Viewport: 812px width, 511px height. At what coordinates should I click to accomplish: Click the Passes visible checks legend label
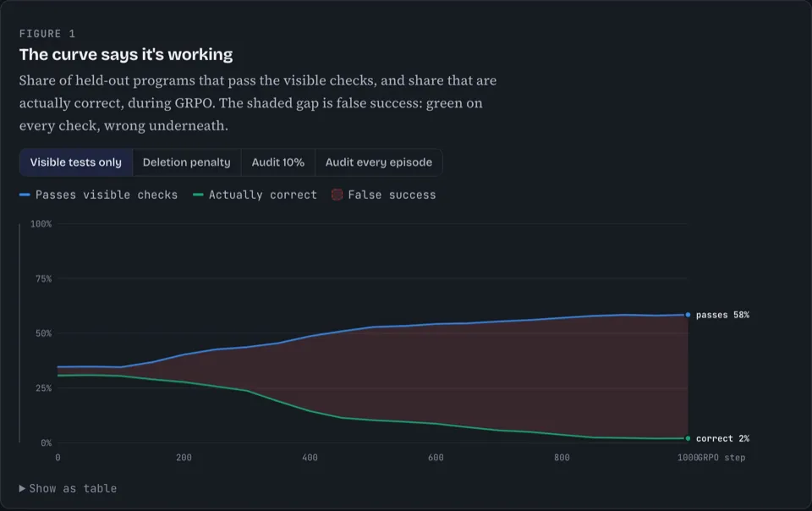tap(107, 195)
